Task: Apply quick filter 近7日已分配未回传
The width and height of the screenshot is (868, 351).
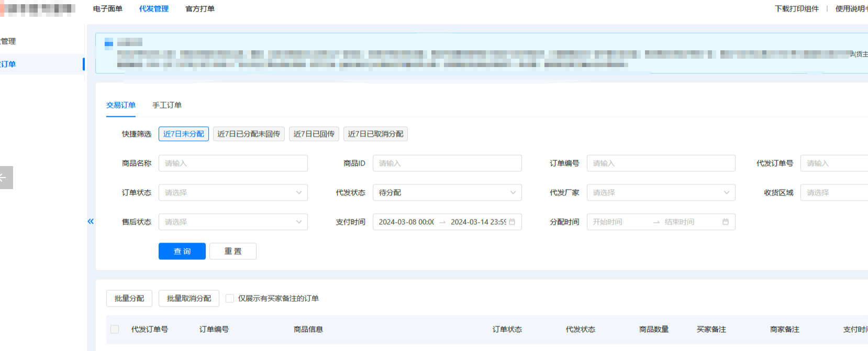Action: (249, 134)
